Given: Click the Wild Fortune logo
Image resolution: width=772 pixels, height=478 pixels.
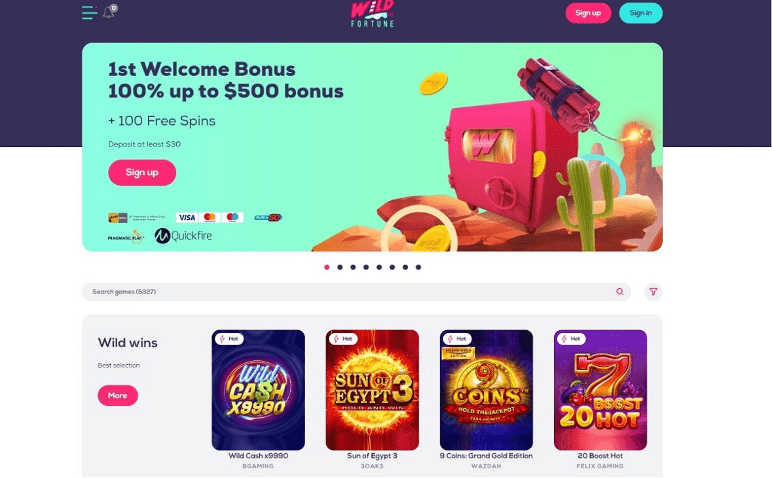Looking at the screenshot, I should [x=372, y=13].
